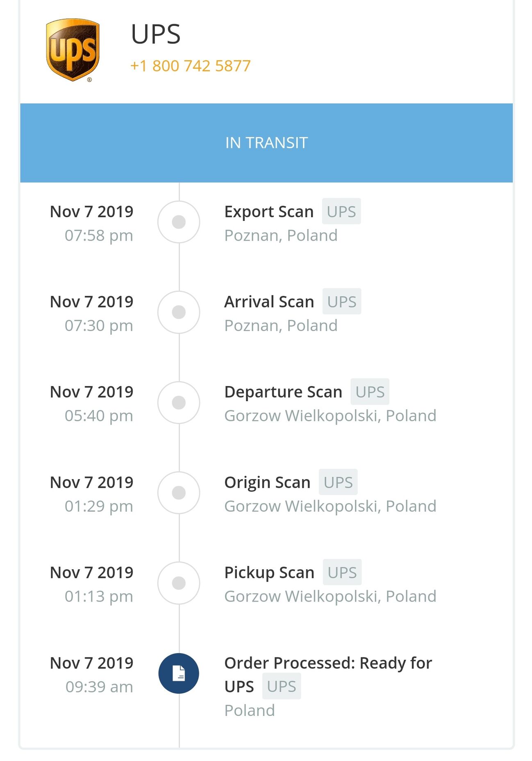The height and width of the screenshot is (761, 532).
Task: Click the UPS tag beside Departure Scan
Action: tap(370, 392)
